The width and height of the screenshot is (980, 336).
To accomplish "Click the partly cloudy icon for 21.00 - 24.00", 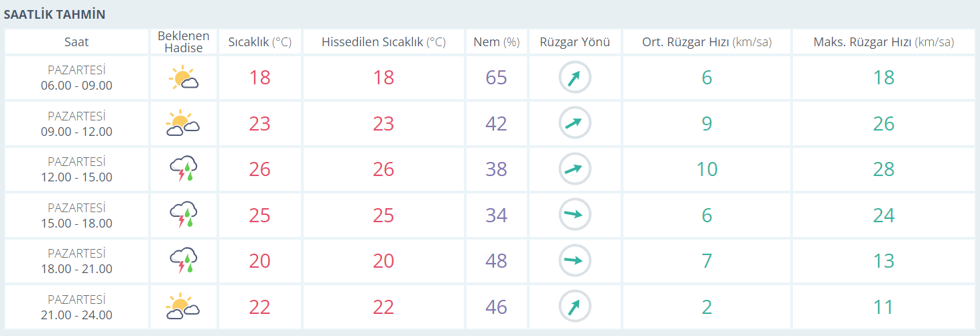I will (x=184, y=307).
